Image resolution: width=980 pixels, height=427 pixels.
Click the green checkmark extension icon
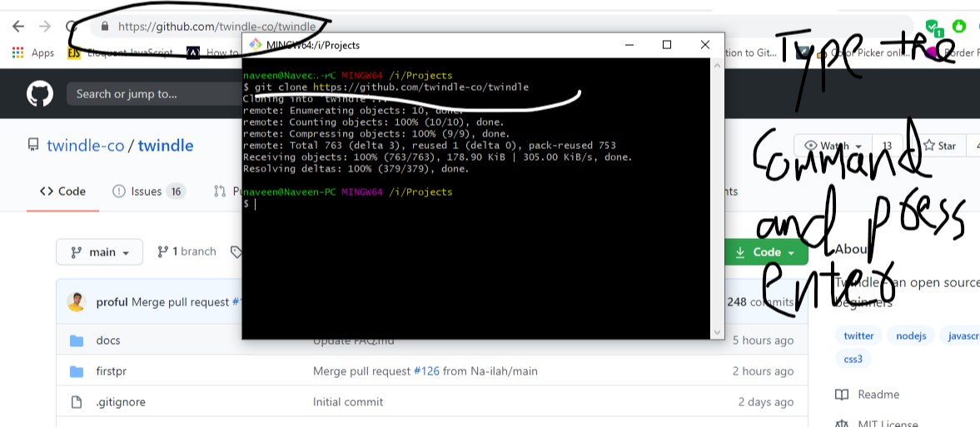(933, 27)
